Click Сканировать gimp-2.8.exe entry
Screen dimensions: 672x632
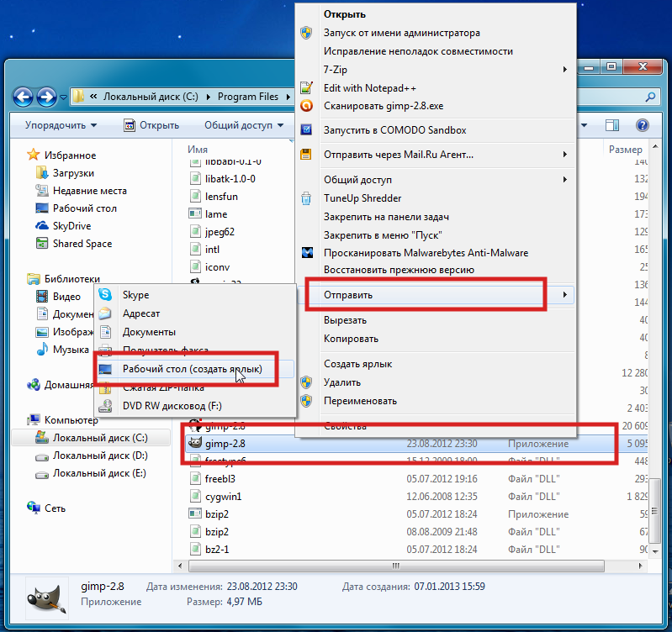click(437, 106)
